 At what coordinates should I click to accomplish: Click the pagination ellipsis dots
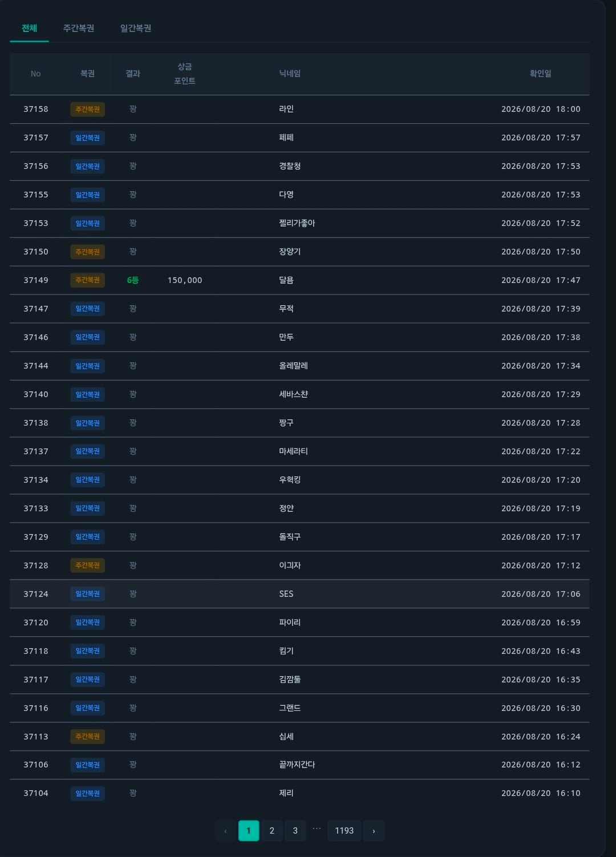click(317, 828)
